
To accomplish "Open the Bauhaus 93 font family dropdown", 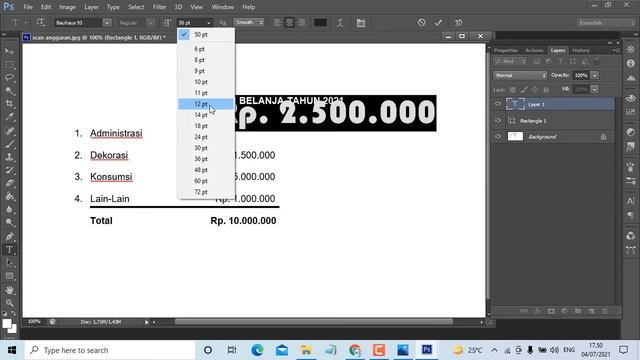I will pyautogui.click(x=107, y=23).
